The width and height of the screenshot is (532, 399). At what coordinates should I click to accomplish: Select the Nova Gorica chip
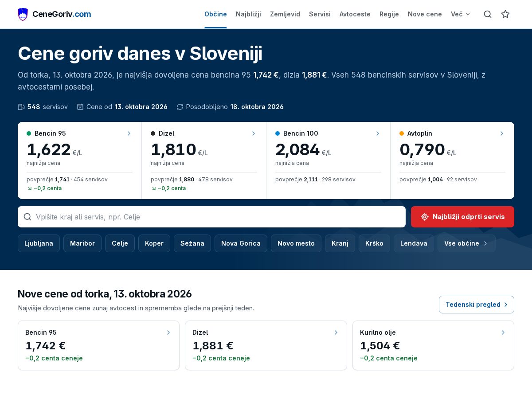[x=241, y=243]
